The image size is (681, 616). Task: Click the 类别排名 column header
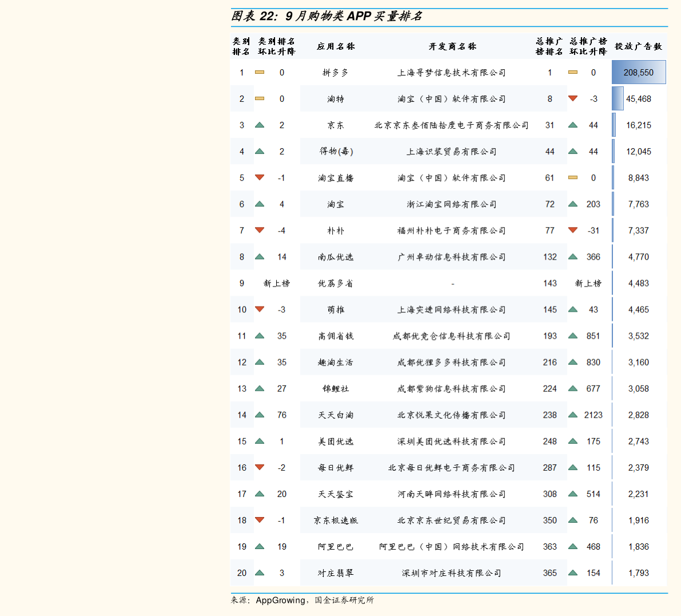click(241, 46)
